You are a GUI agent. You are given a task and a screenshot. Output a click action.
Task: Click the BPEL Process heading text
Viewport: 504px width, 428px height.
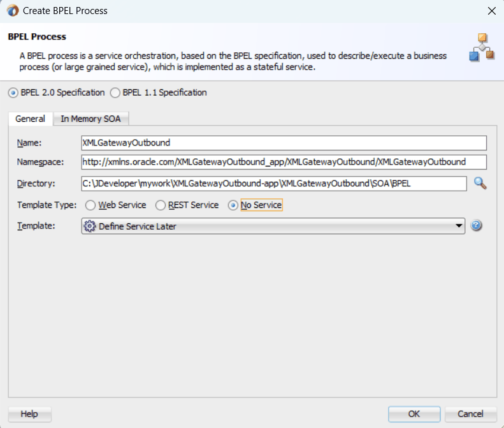click(x=37, y=37)
